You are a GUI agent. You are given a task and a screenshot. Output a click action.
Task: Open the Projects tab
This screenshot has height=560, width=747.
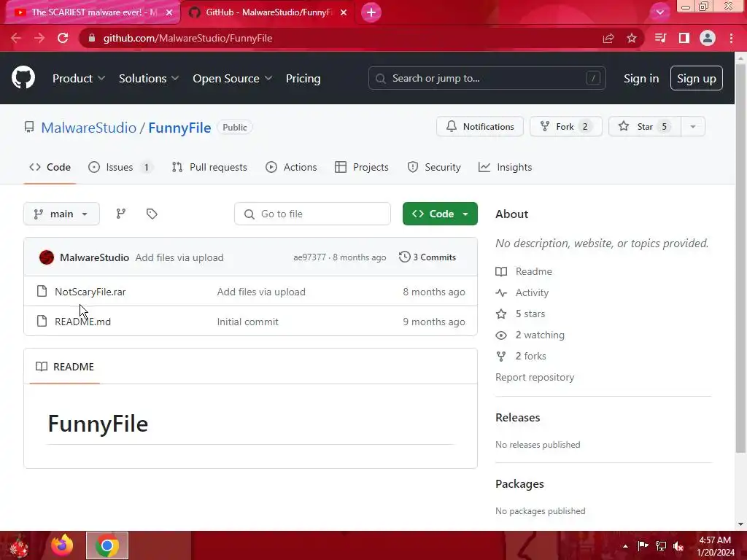pos(362,167)
